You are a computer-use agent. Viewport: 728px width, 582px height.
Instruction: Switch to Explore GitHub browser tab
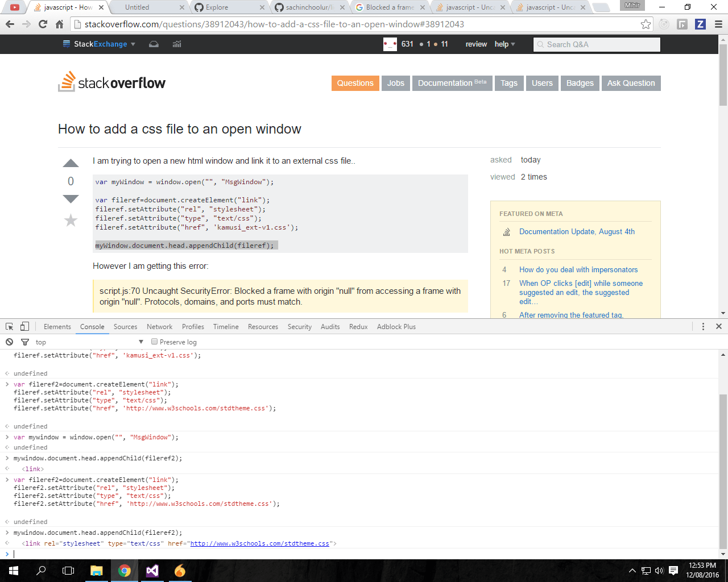[x=227, y=7]
